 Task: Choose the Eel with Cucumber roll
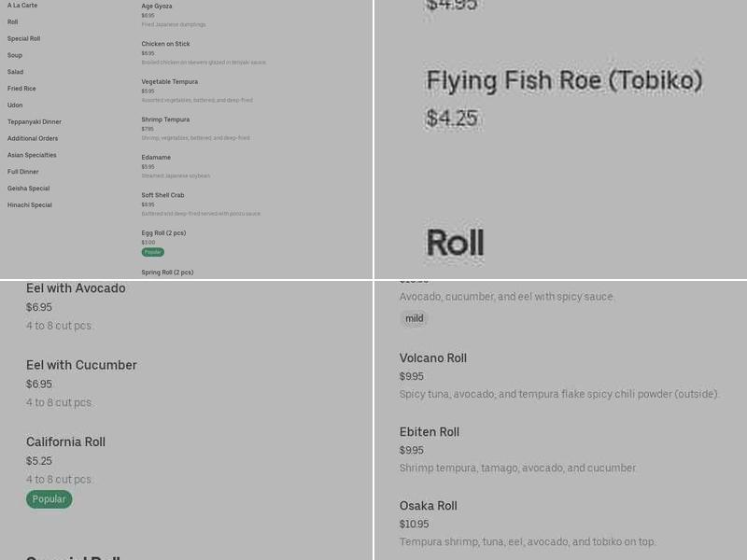point(81,365)
